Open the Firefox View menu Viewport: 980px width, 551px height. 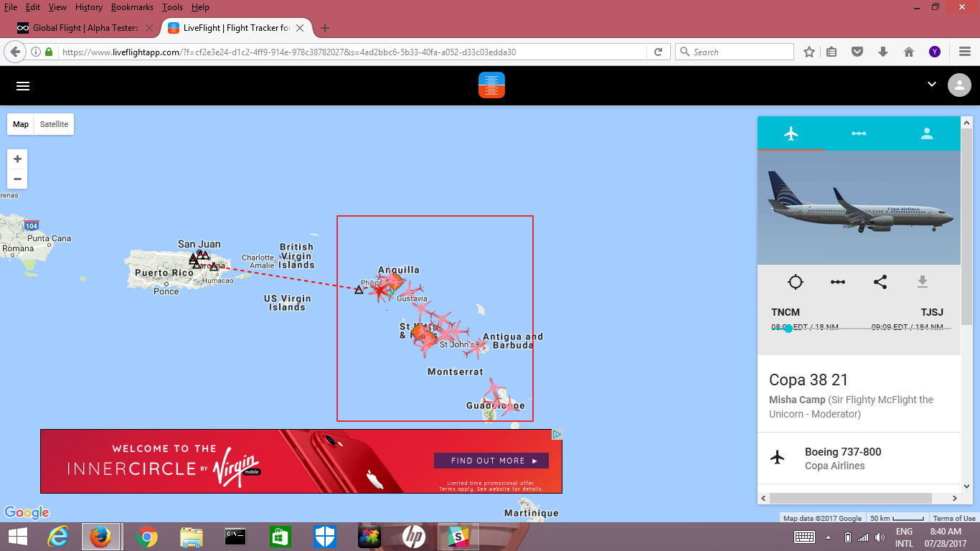click(x=57, y=7)
